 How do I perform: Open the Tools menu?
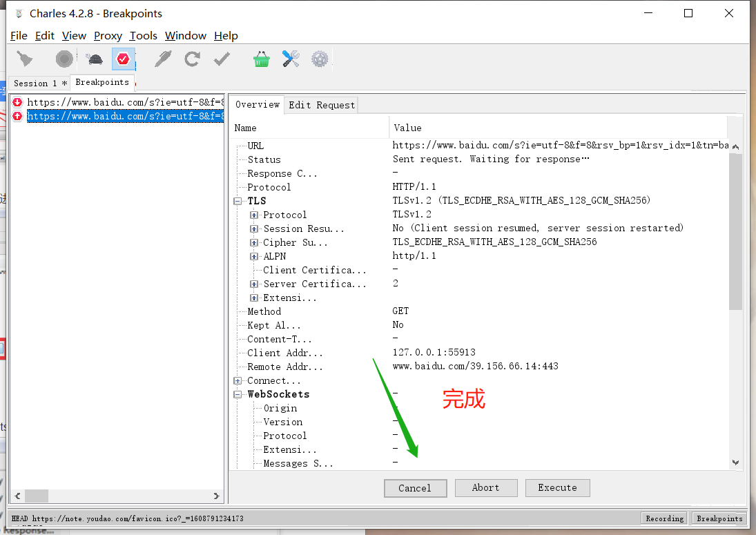click(x=143, y=36)
